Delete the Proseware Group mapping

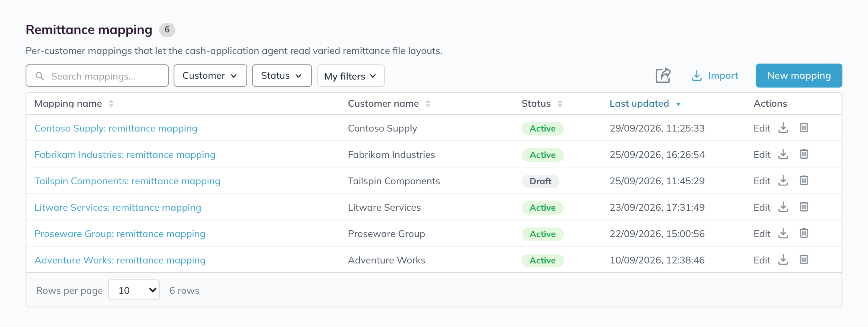point(804,233)
